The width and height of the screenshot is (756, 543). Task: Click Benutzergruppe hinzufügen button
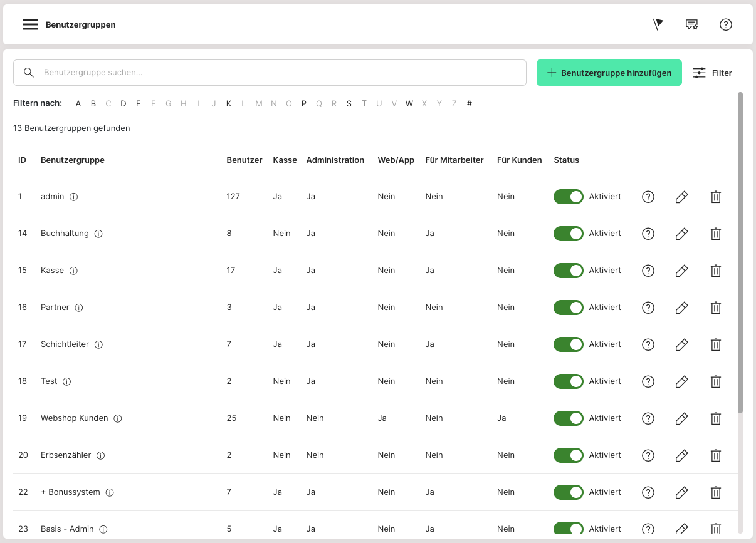pyautogui.click(x=609, y=73)
